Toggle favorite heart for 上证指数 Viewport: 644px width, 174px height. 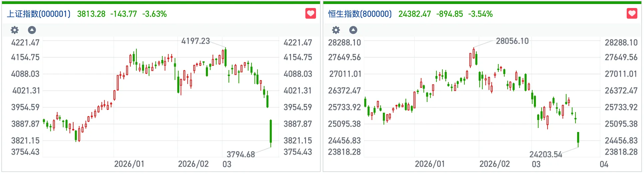pyautogui.click(x=310, y=14)
